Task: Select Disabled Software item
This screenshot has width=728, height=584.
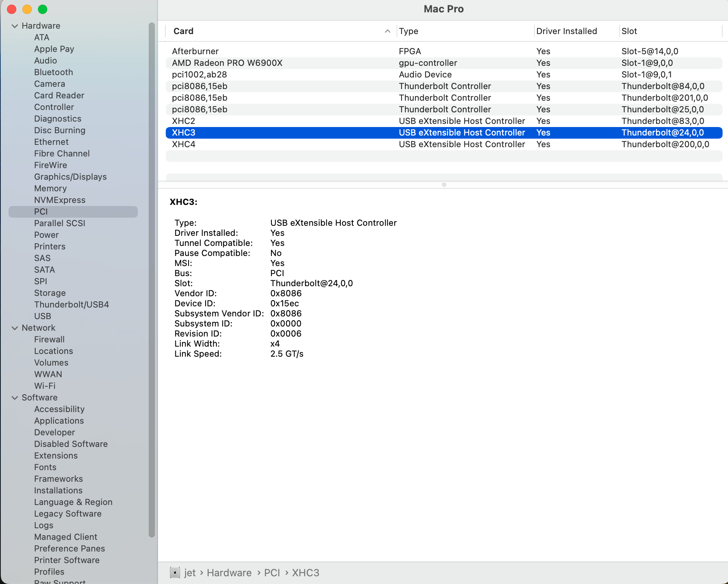Action: [71, 444]
